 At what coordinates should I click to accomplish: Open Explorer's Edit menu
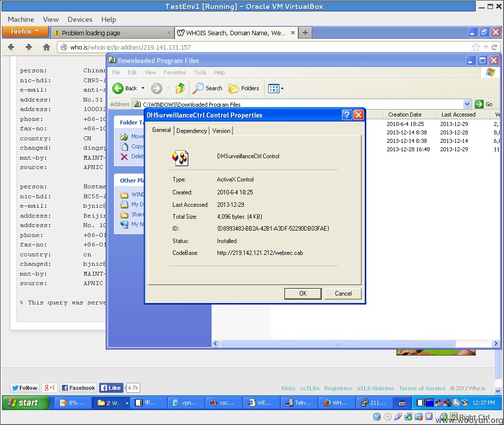(x=132, y=72)
